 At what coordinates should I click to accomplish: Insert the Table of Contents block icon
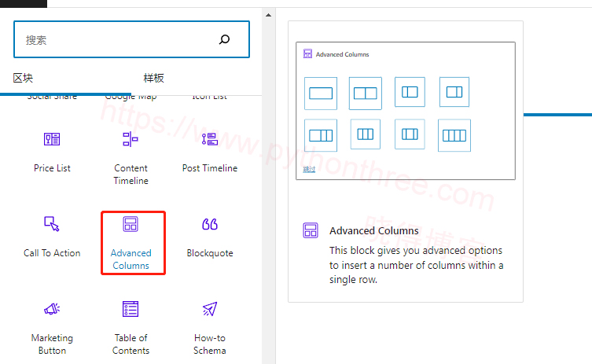pos(131,309)
